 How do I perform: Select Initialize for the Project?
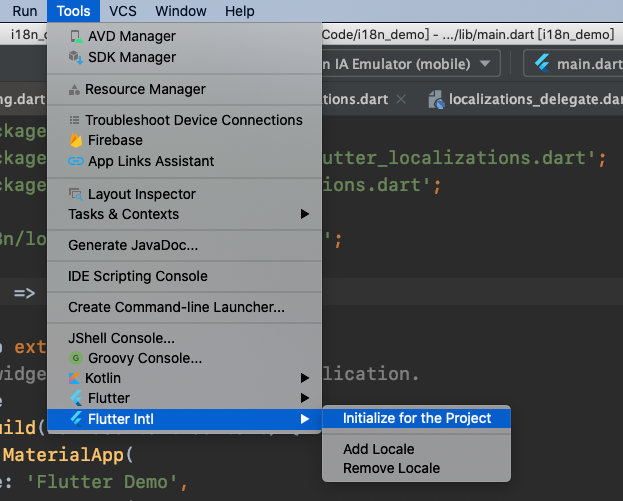tap(417, 418)
